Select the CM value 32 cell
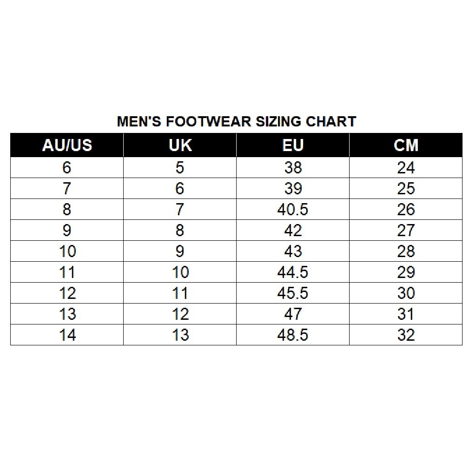This screenshot has height=476, width=476. point(406,335)
